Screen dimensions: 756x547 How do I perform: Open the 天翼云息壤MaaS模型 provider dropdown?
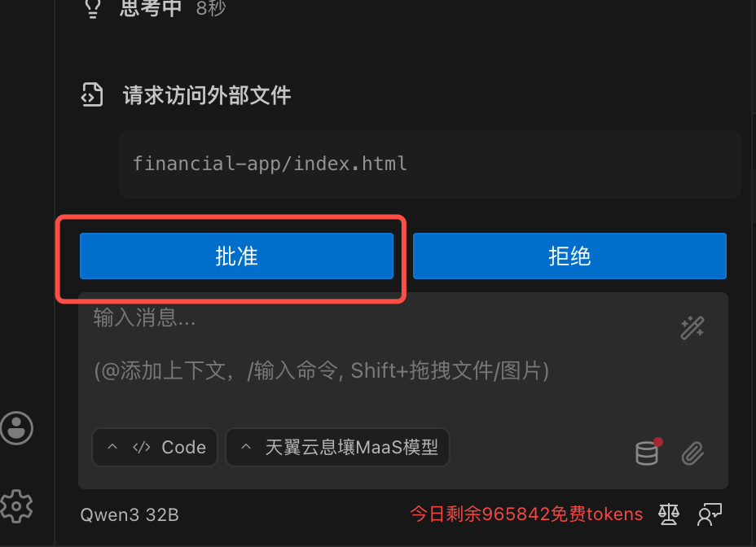(x=337, y=447)
